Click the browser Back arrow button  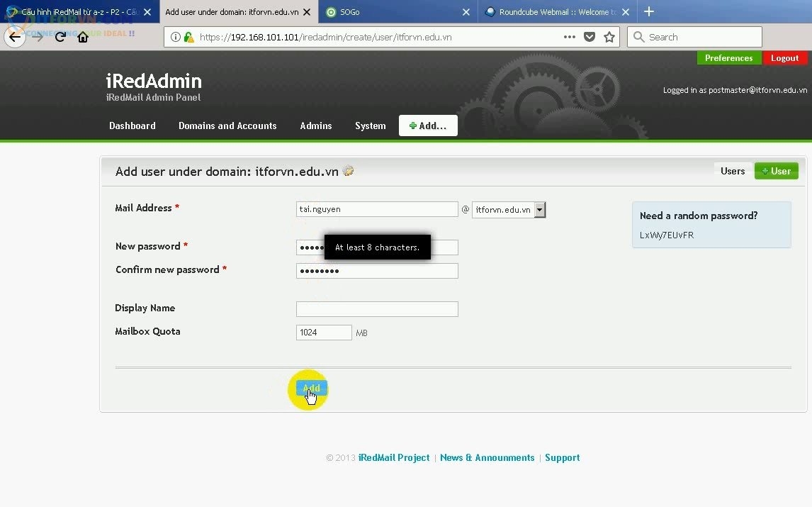click(x=15, y=37)
